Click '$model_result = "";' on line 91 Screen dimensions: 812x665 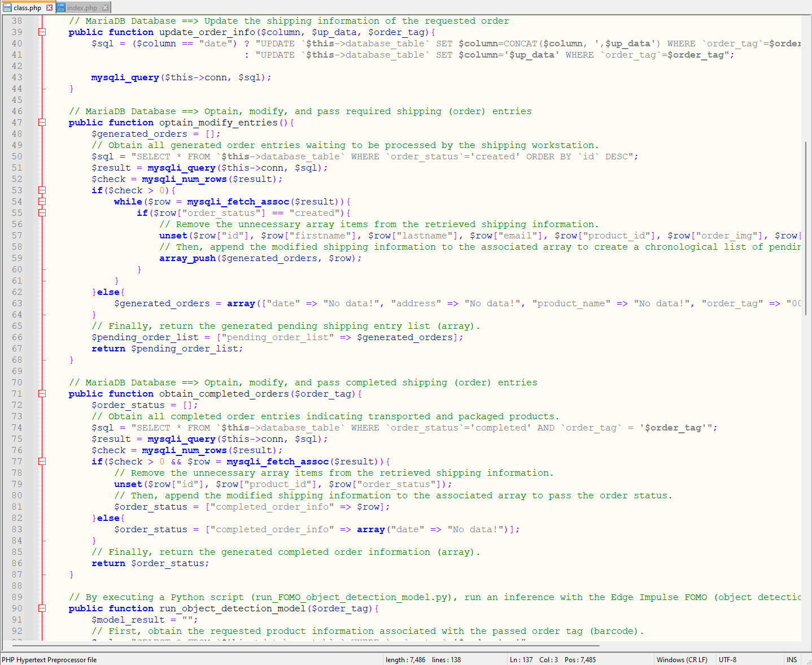(145, 620)
